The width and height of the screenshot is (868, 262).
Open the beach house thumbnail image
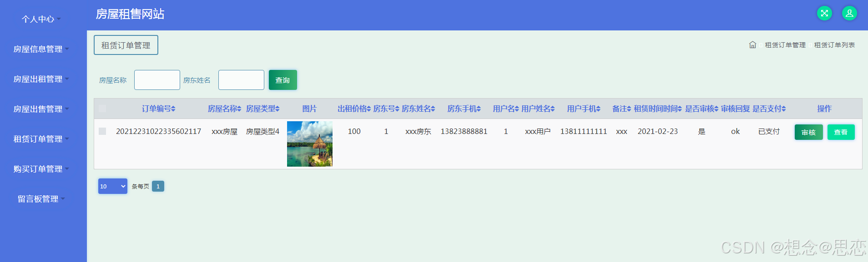point(310,144)
